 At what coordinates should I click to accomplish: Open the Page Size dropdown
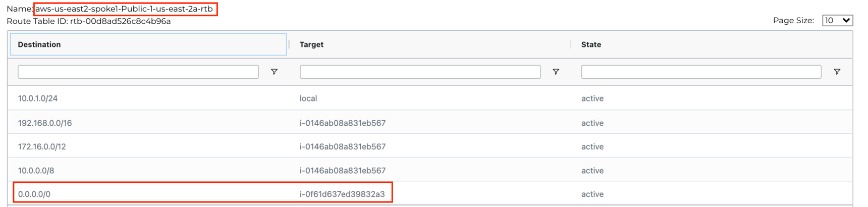(x=837, y=20)
